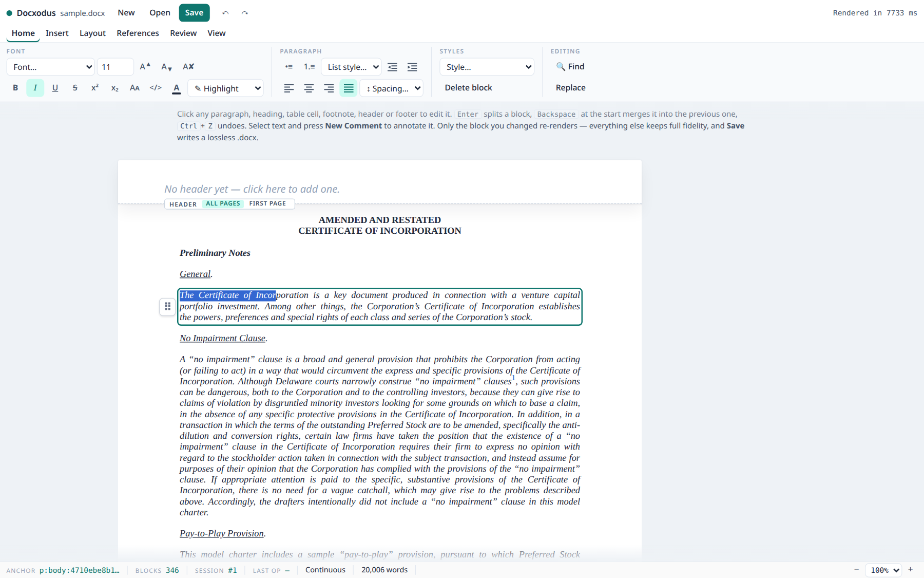The height and width of the screenshot is (578, 924).
Task: Open the zoom level 100% dropdown
Action: 883,570
